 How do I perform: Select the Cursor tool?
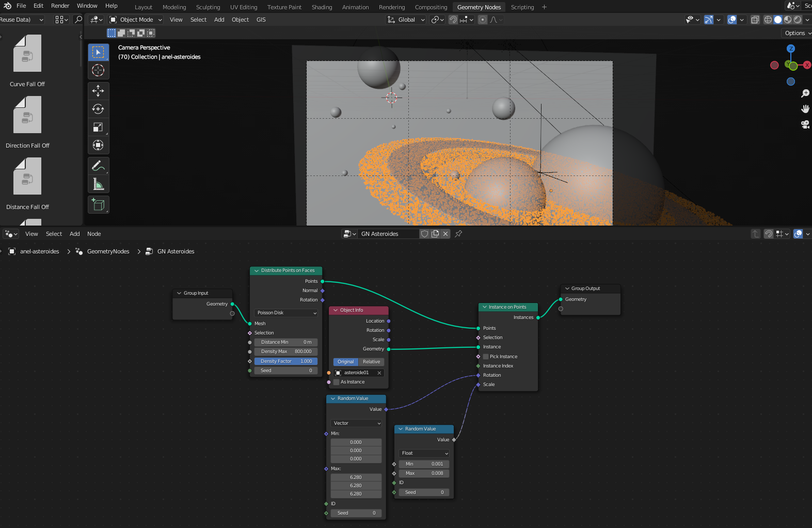pyautogui.click(x=98, y=70)
